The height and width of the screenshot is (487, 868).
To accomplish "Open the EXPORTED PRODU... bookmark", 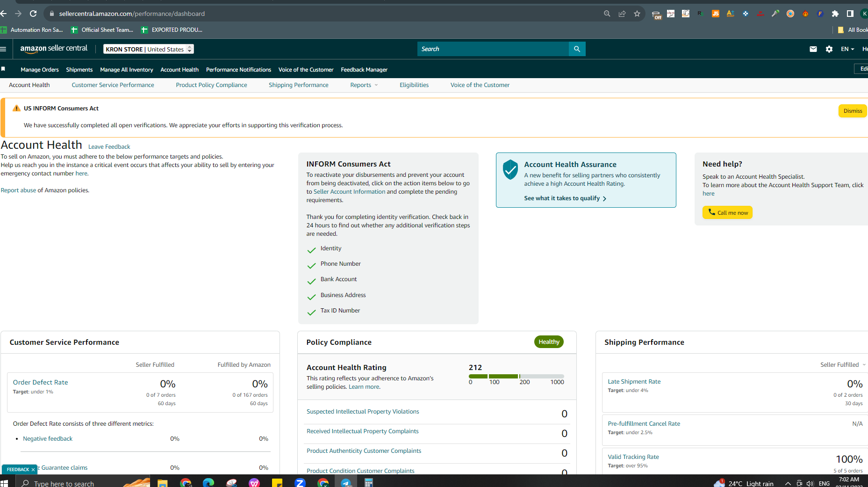I will [172, 30].
